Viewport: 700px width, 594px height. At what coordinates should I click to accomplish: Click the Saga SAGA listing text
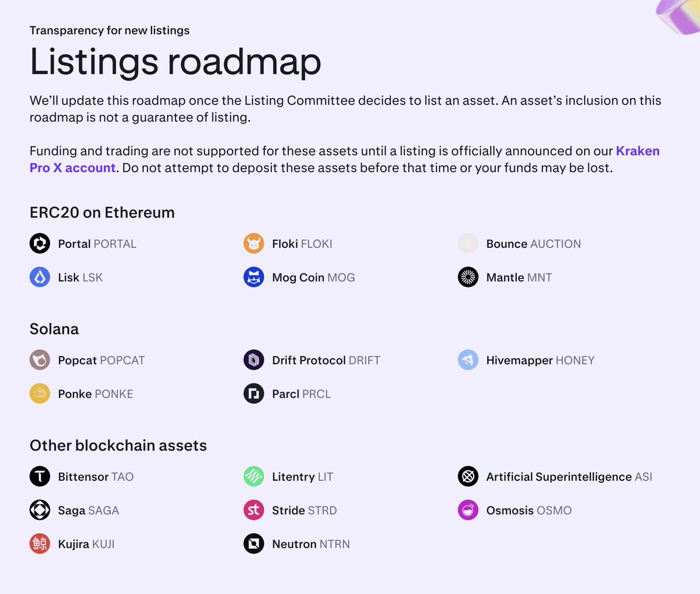88,511
